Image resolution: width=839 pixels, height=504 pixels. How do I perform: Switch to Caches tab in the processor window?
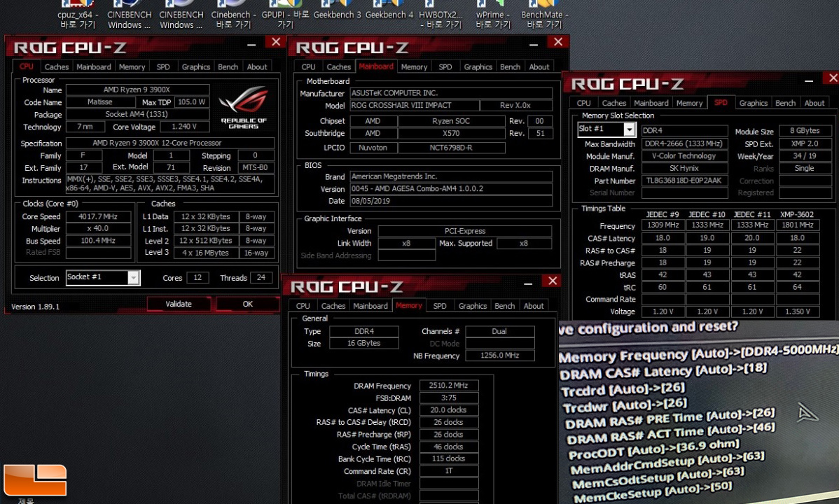57,67
